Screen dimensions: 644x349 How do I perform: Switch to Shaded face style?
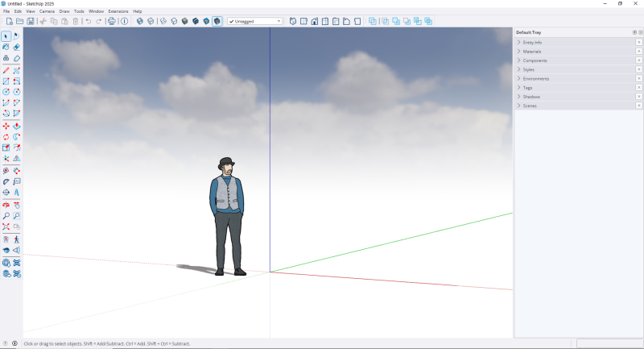[x=185, y=22]
